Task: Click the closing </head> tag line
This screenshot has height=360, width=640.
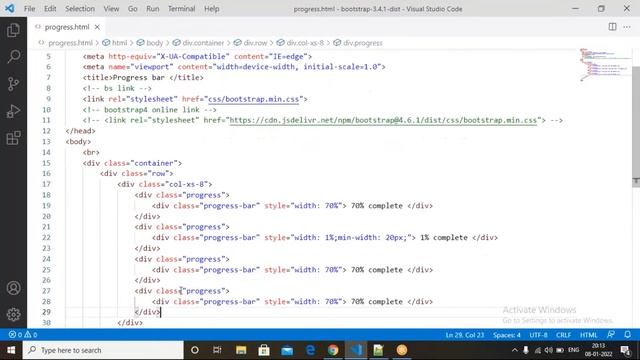Action: [80, 131]
